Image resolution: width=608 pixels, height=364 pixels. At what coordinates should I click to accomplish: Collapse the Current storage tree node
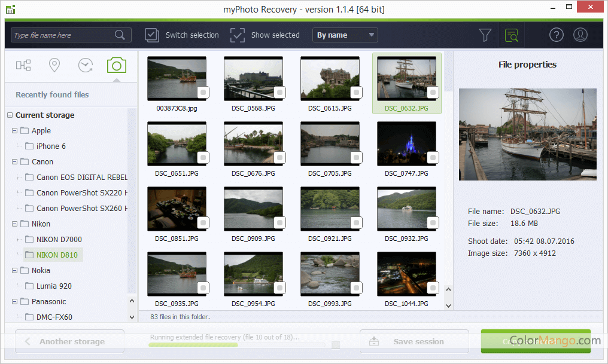10,115
